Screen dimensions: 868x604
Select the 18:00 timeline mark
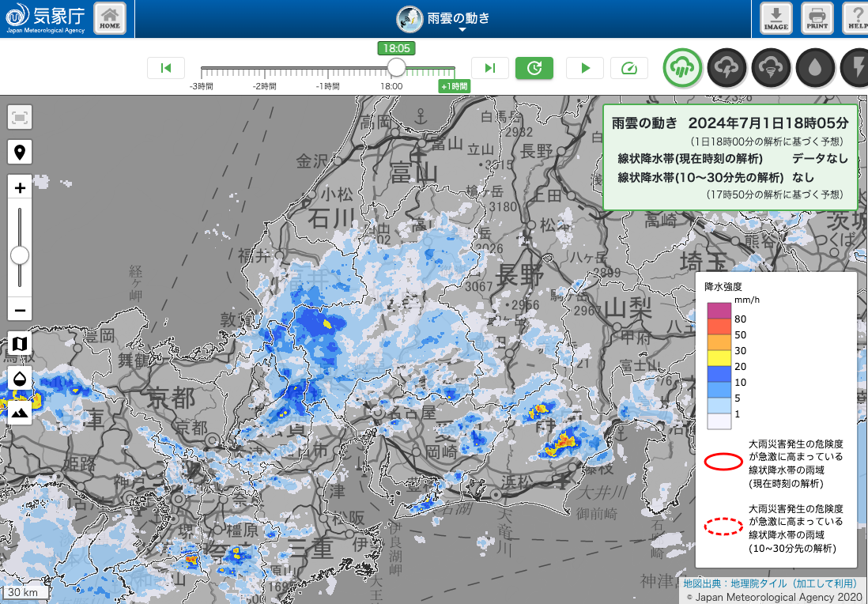[391, 86]
